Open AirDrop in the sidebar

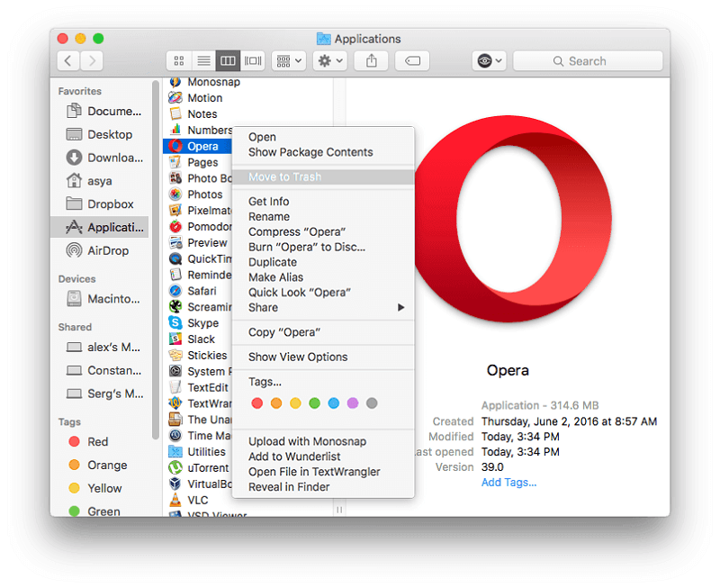(97, 250)
